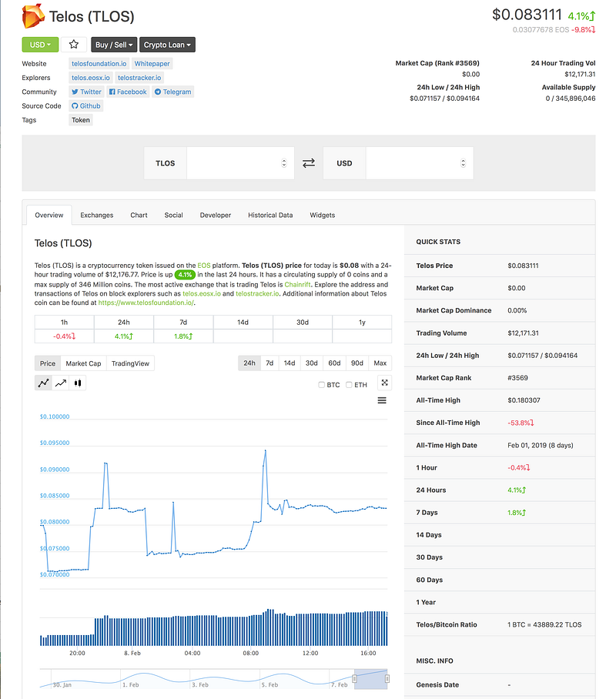Open the Facebook community link
Screen dimensions: 616x699
[128, 92]
